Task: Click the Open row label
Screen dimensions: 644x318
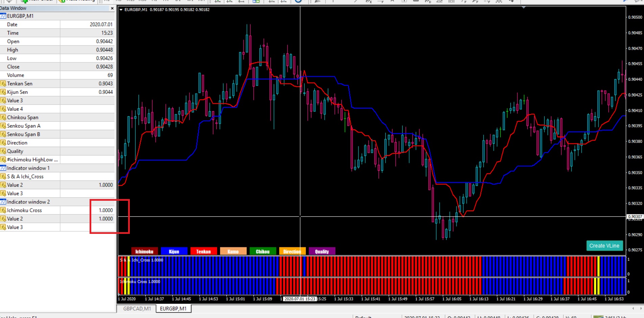Action: pyautogui.click(x=13, y=41)
